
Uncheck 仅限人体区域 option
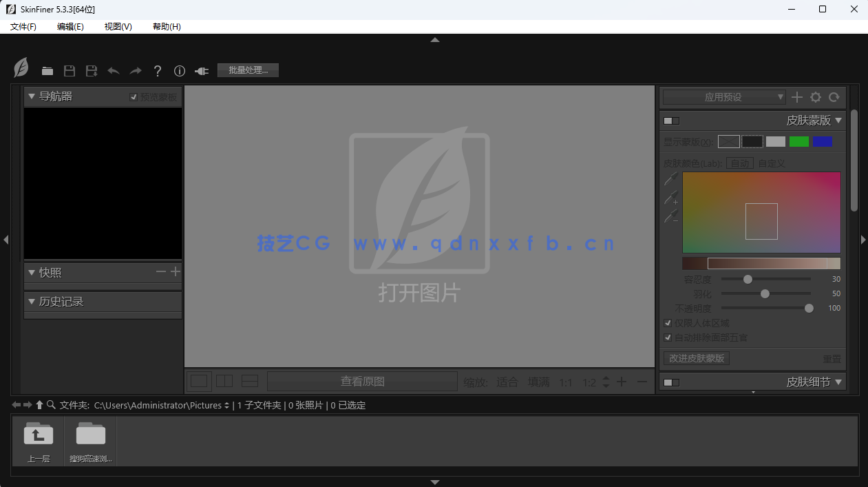pos(667,322)
